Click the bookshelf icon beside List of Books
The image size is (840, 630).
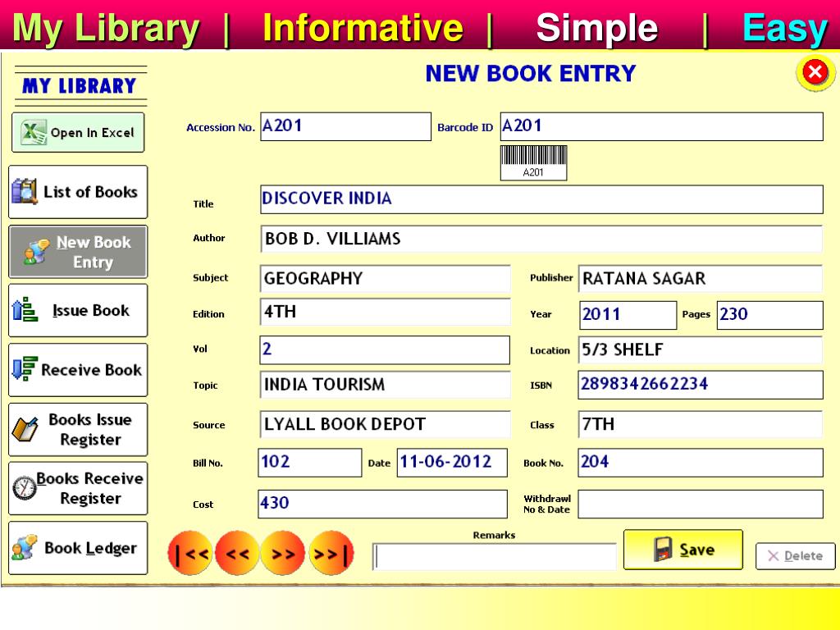coord(25,191)
